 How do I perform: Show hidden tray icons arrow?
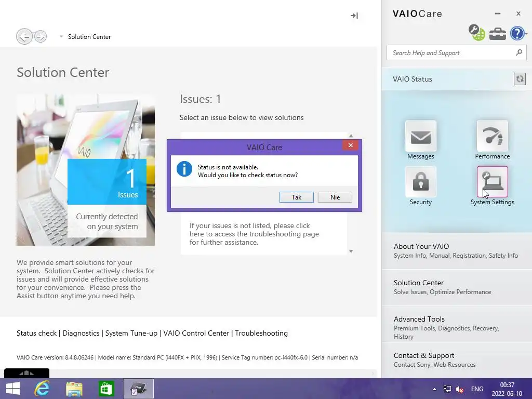[x=434, y=389]
